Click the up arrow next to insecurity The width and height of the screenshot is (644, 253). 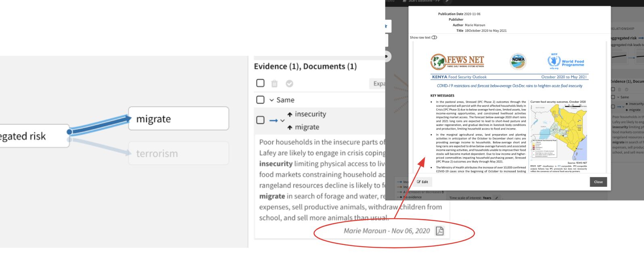pos(290,114)
